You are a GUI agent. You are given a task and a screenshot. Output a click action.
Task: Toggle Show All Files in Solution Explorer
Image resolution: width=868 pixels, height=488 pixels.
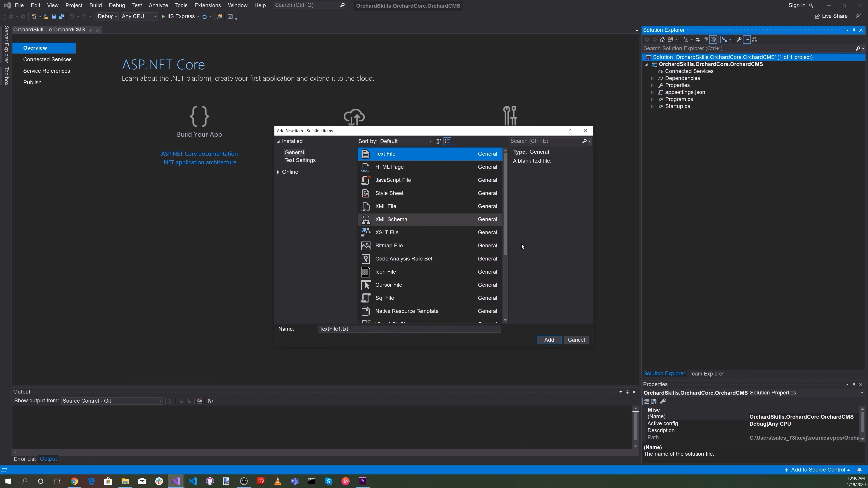pyautogui.click(x=713, y=40)
